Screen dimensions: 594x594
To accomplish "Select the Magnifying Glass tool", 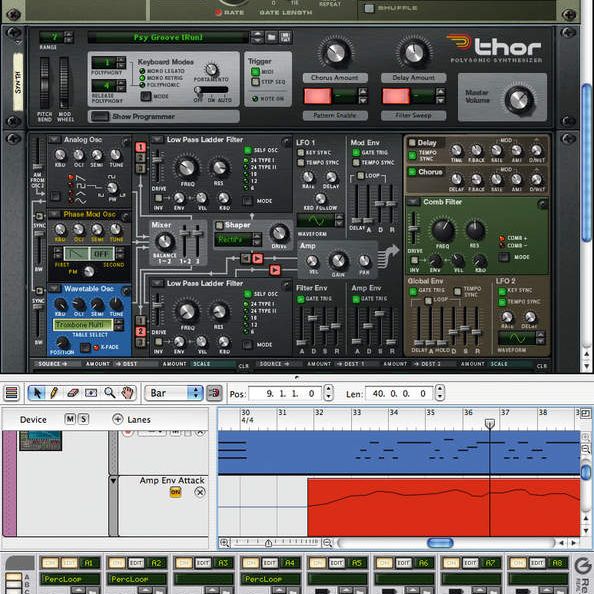I will point(110,393).
